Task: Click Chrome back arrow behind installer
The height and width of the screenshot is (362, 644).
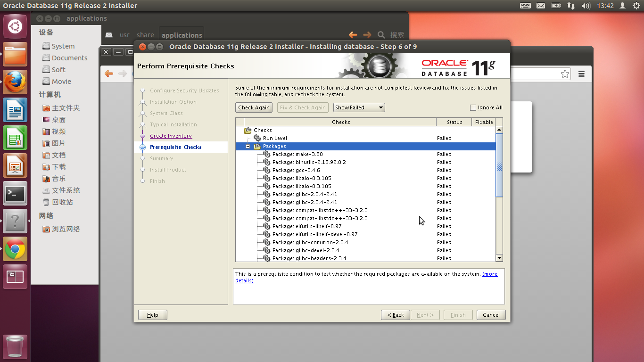Action: point(109,74)
